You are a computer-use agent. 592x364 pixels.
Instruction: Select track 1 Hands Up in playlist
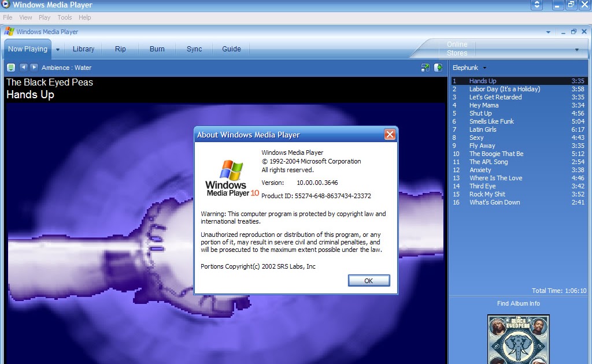(519, 81)
